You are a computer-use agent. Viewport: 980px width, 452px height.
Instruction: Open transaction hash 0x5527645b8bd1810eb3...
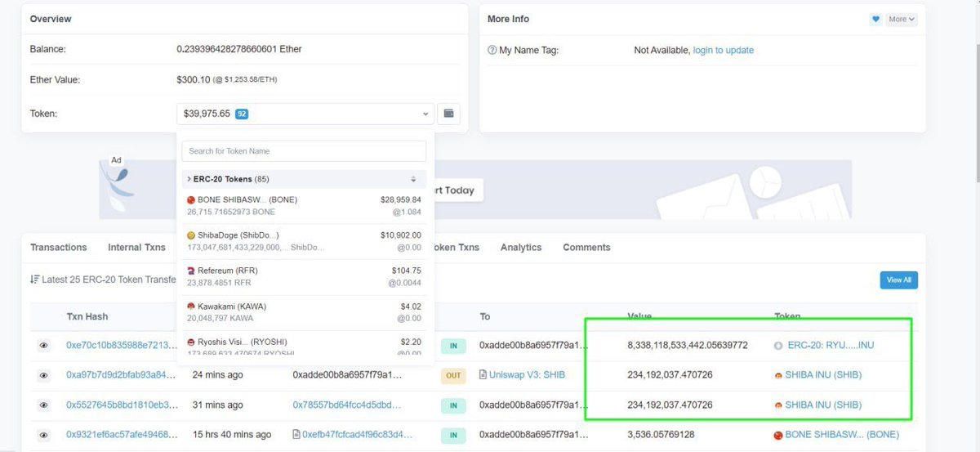[121, 405]
